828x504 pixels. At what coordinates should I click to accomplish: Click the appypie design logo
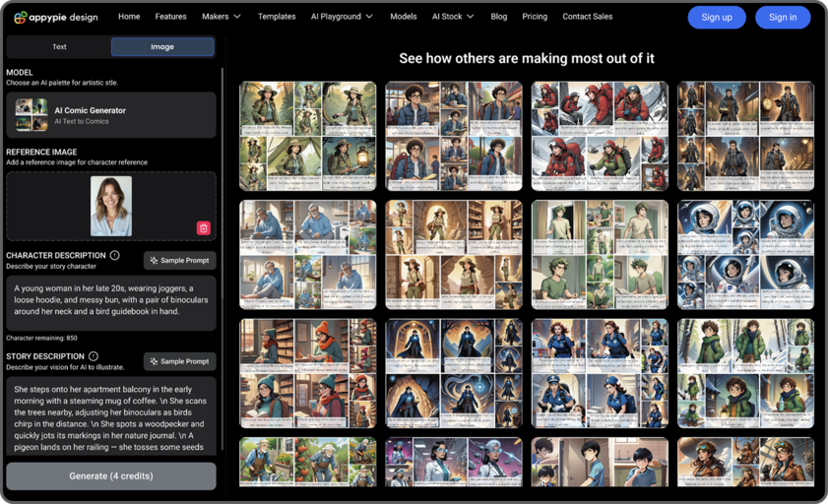[x=56, y=17]
